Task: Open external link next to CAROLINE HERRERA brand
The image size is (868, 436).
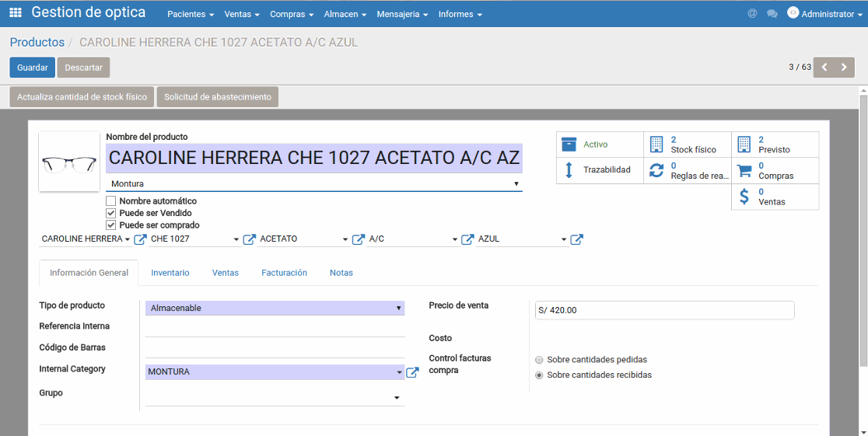Action: click(x=140, y=239)
